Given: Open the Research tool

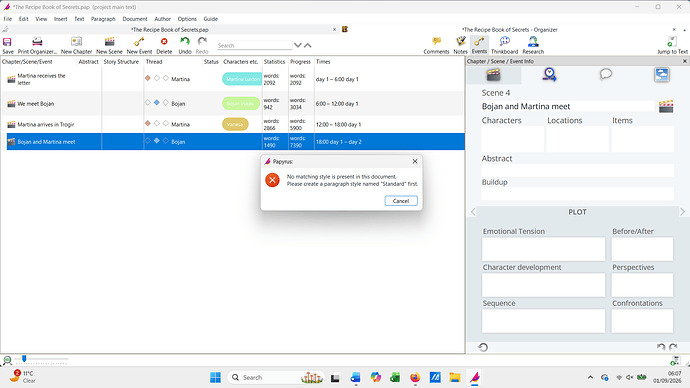Looking at the screenshot, I should click(x=533, y=45).
